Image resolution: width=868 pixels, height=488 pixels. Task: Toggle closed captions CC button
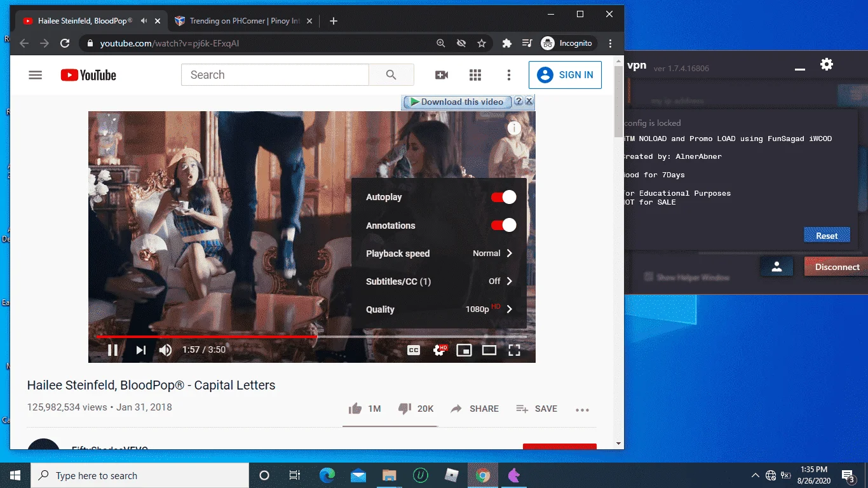(414, 350)
